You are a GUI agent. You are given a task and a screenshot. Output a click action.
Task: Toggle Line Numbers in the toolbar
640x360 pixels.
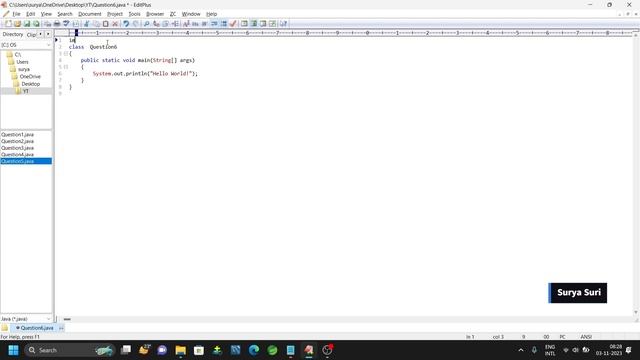[224, 24]
